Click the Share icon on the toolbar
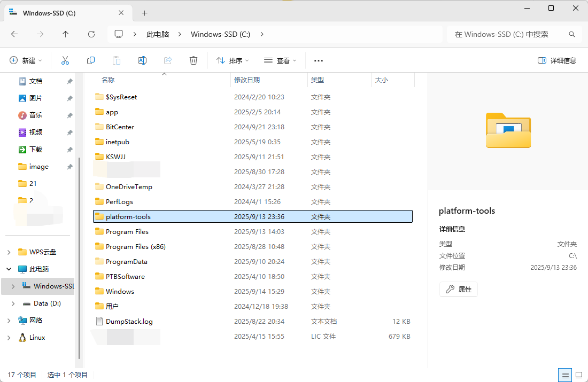The width and height of the screenshot is (588, 382). pos(168,60)
